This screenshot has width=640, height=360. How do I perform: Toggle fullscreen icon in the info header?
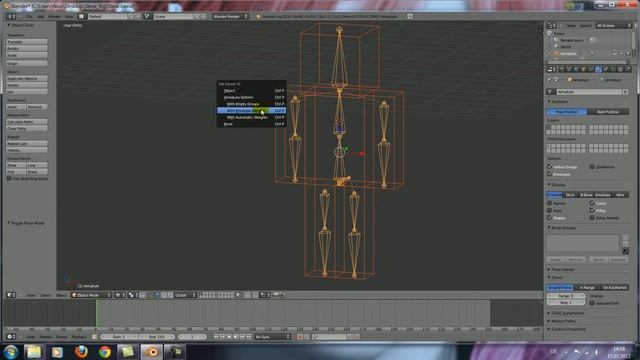pyautogui.click(x=410, y=16)
